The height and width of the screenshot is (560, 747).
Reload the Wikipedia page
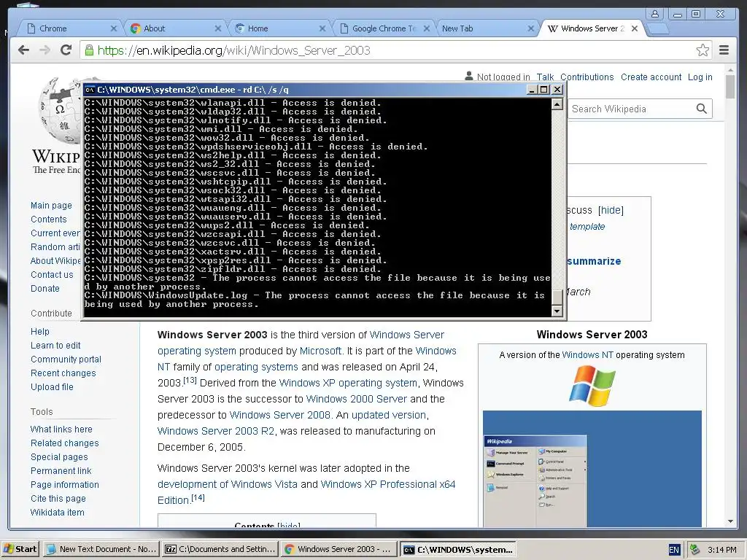tap(66, 50)
